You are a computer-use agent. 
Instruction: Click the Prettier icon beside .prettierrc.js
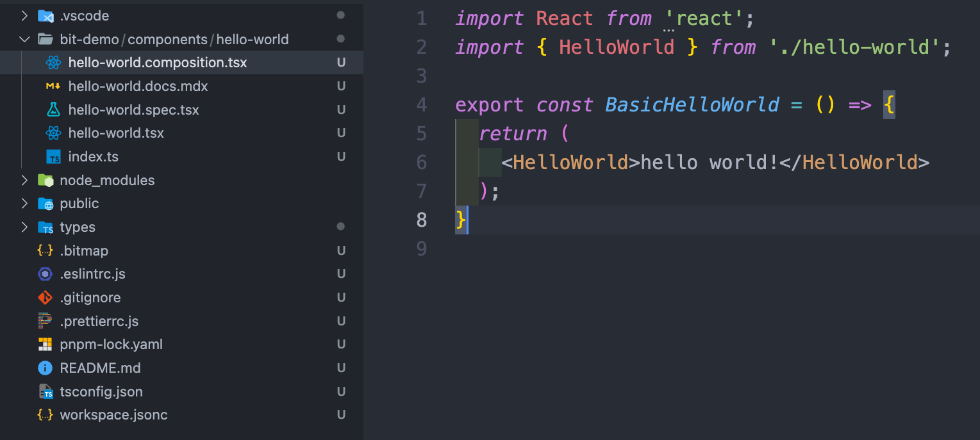[x=46, y=321]
